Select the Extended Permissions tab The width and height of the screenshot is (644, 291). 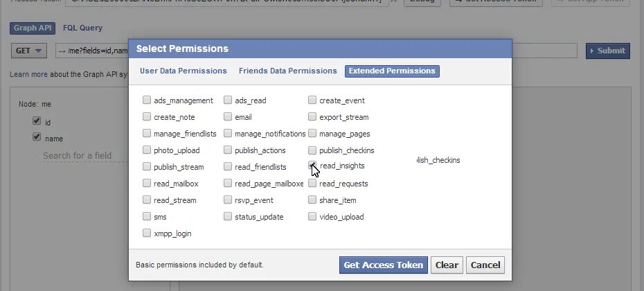392,71
